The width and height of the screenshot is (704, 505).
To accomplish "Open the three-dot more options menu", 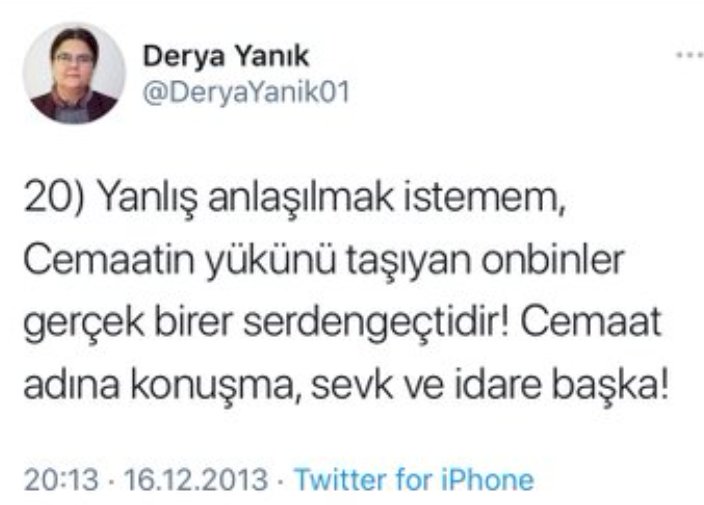I will 691,55.
